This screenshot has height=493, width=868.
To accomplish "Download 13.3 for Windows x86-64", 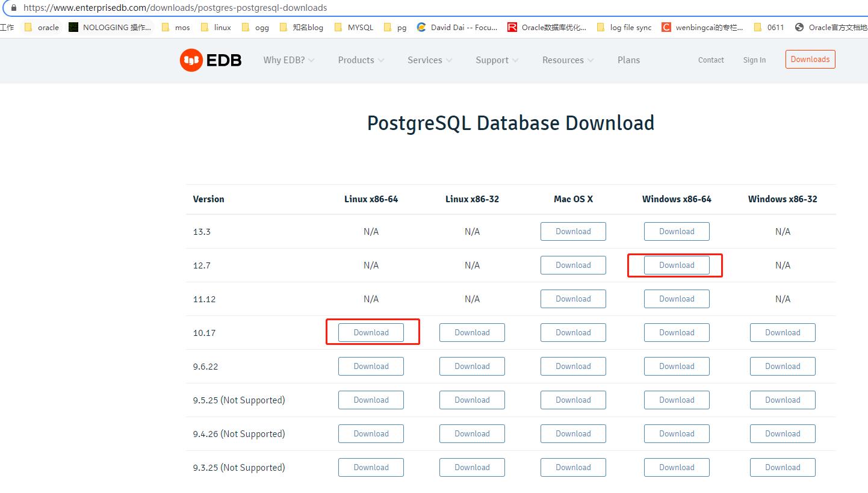I will (x=677, y=231).
